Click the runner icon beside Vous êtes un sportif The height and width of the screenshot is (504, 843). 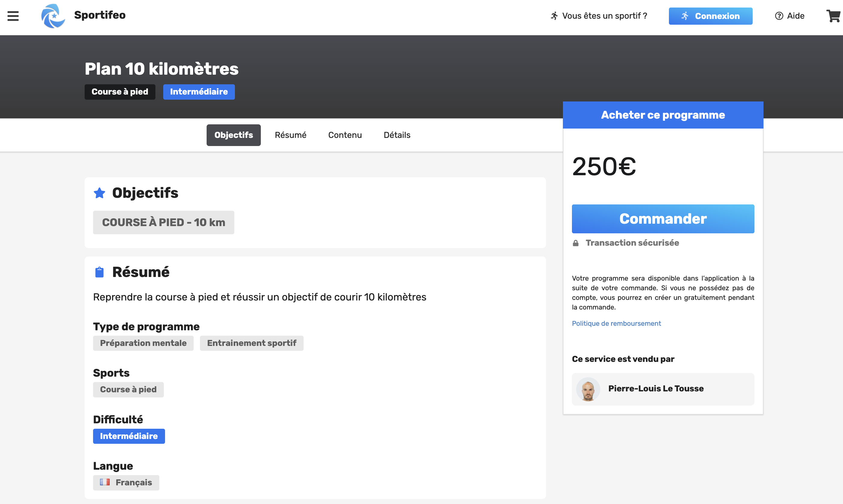pos(554,16)
